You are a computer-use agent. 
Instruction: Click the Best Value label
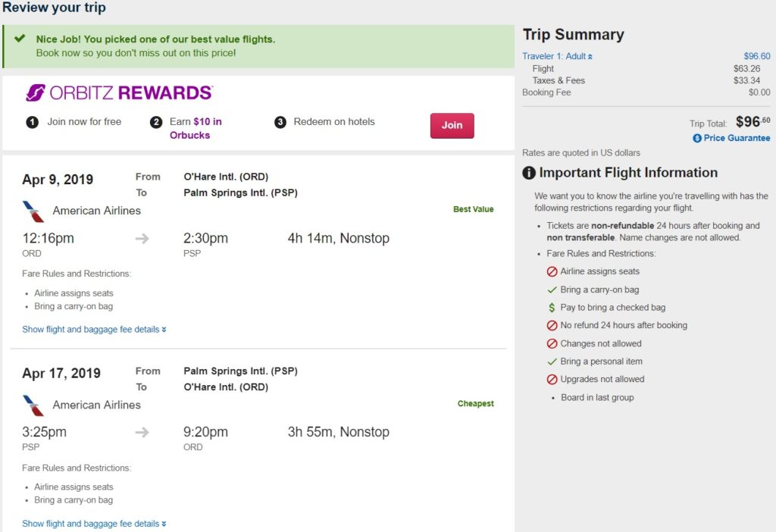click(473, 209)
